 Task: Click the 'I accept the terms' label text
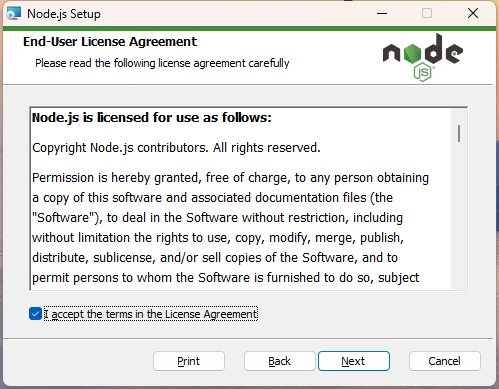click(151, 314)
